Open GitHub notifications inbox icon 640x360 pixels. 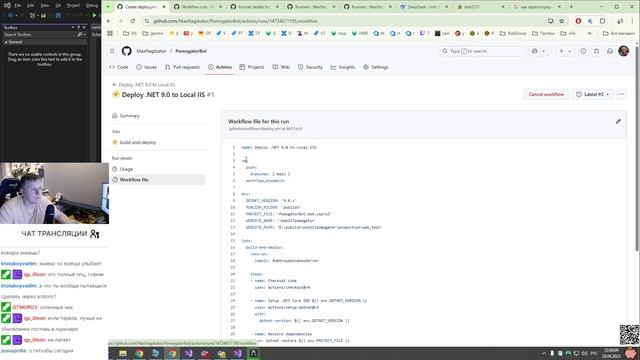coord(610,51)
